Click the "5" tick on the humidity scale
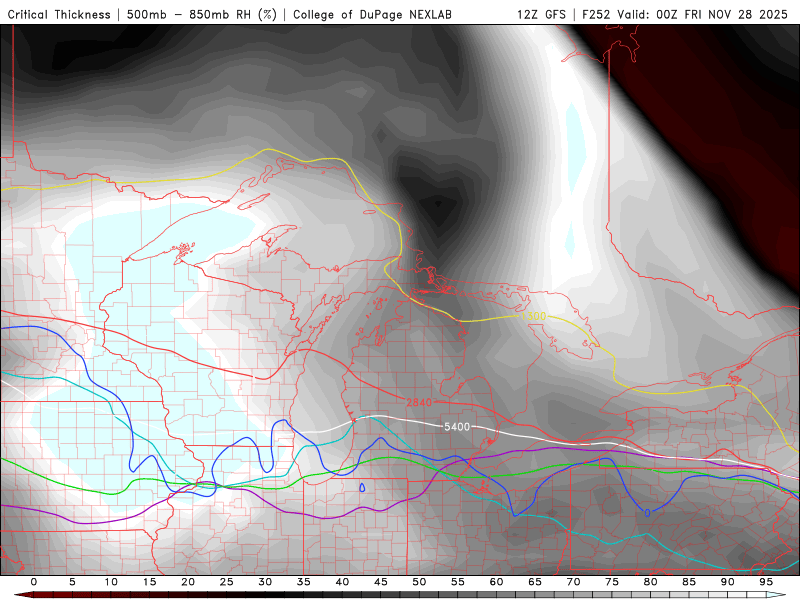The width and height of the screenshot is (800, 600). coord(72,582)
